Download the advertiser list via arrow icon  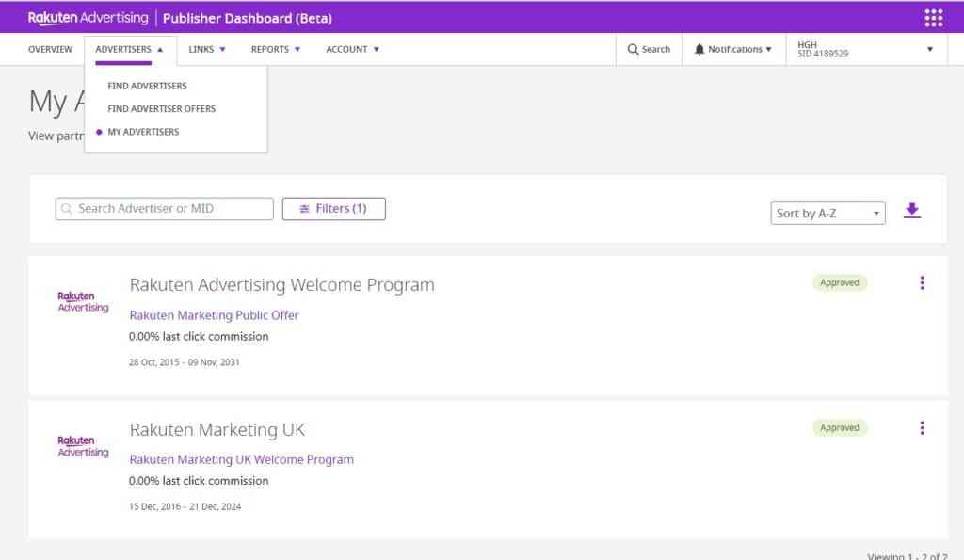(911, 210)
